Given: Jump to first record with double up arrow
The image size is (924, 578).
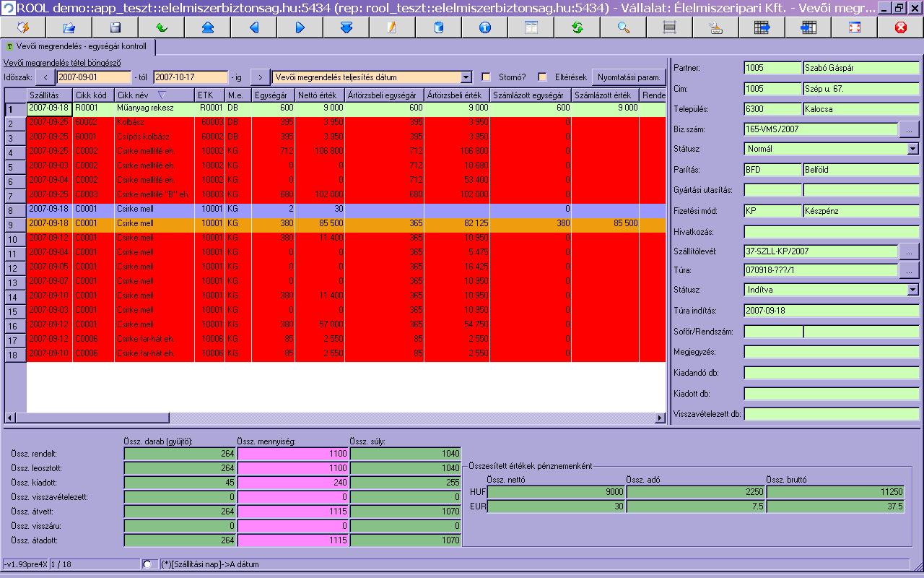Looking at the screenshot, I should (x=208, y=27).
